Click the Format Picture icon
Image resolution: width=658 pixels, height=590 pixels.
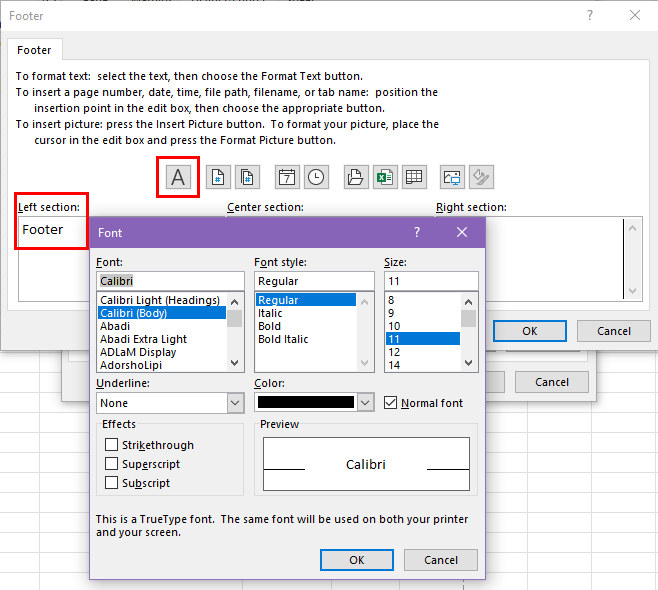tap(481, 177)
